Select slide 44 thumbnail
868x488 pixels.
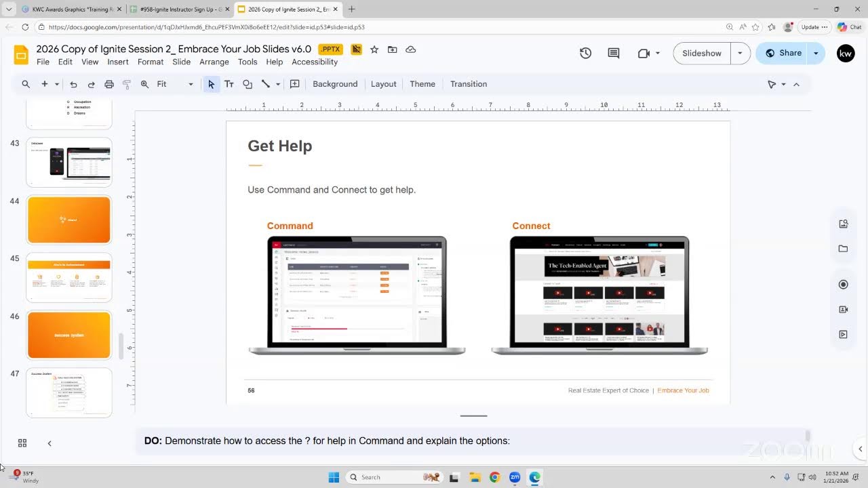tap(68, 220)
